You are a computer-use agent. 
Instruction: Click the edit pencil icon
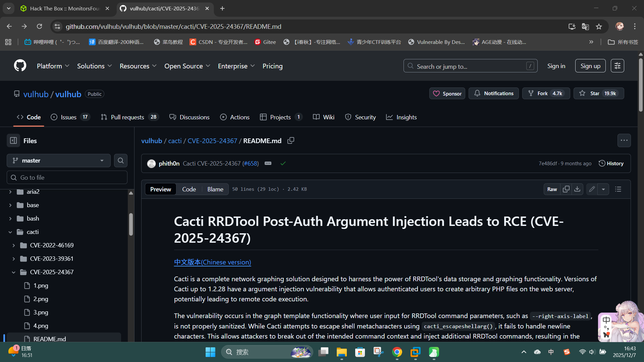(592, 189)
